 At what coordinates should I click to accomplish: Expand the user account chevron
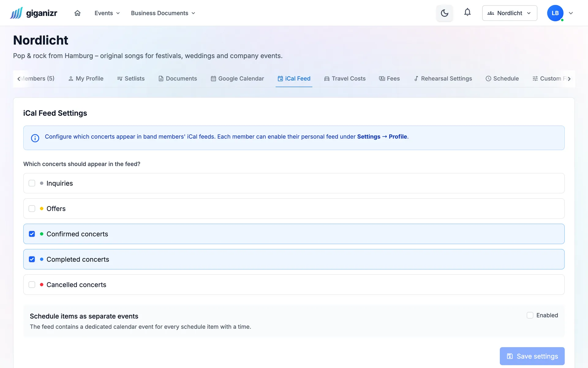pos(571,13)
